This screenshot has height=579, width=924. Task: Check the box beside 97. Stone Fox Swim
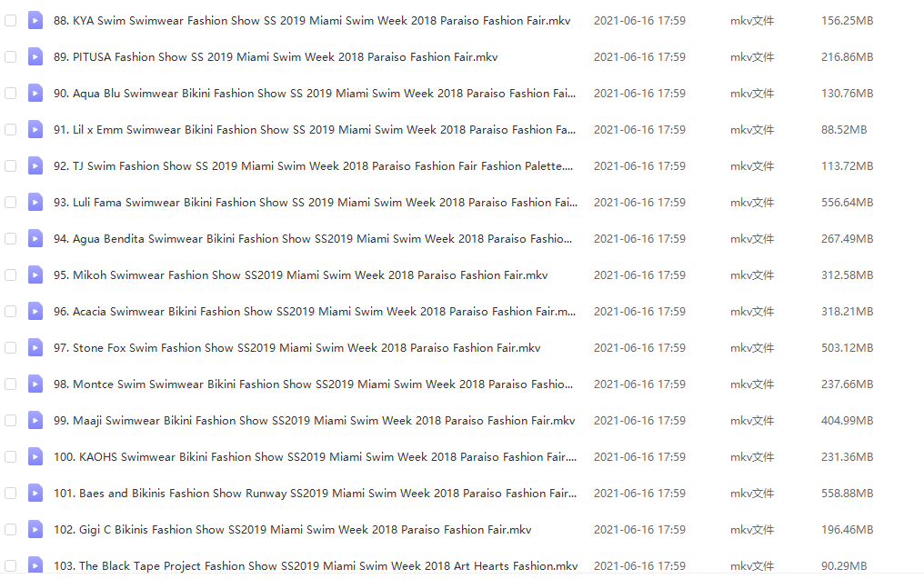pos(11,347)
